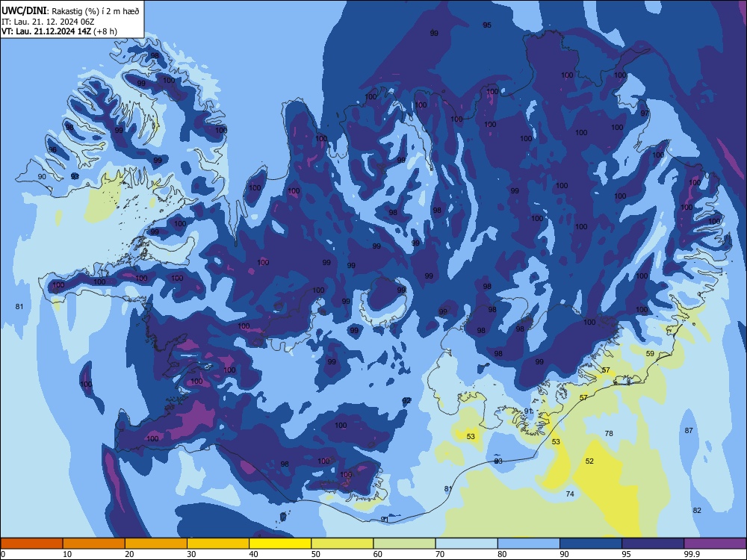Click the map value '95' at the top of the map
Screen dimensions: 747x560
coord(487,25)
